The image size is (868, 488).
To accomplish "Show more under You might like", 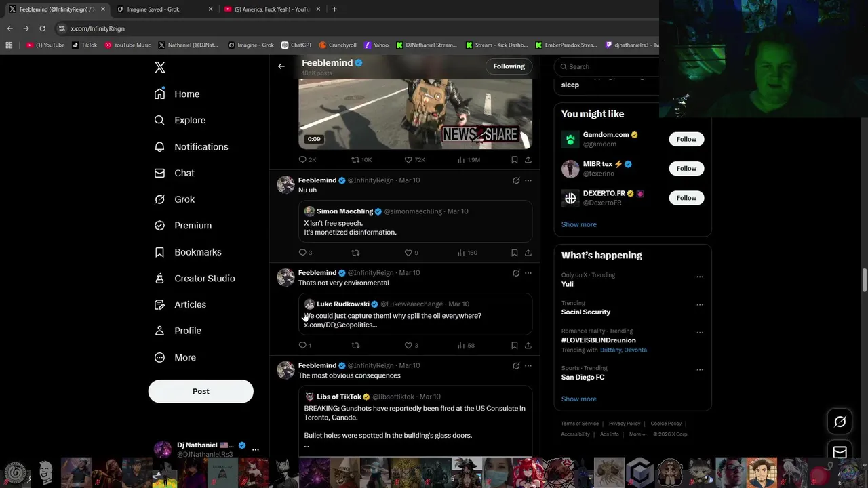I will 579,224.
